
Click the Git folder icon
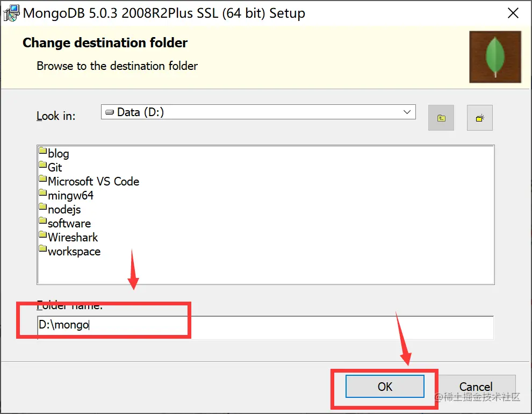click(x=43, y=165)
